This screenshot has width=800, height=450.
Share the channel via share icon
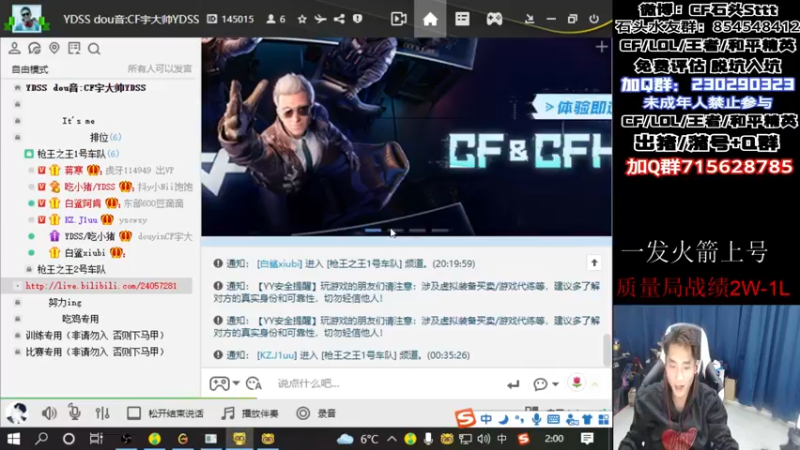coord(339,19)
